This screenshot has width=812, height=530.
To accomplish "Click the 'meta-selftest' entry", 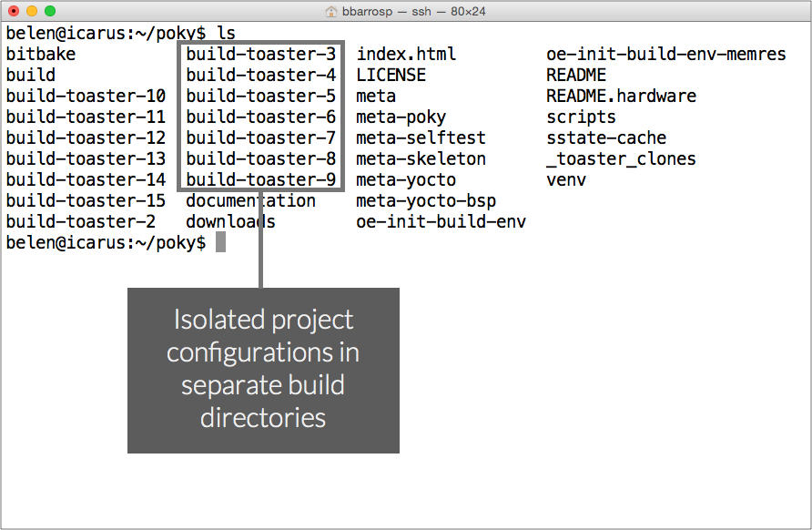I will tap(421, 138).
